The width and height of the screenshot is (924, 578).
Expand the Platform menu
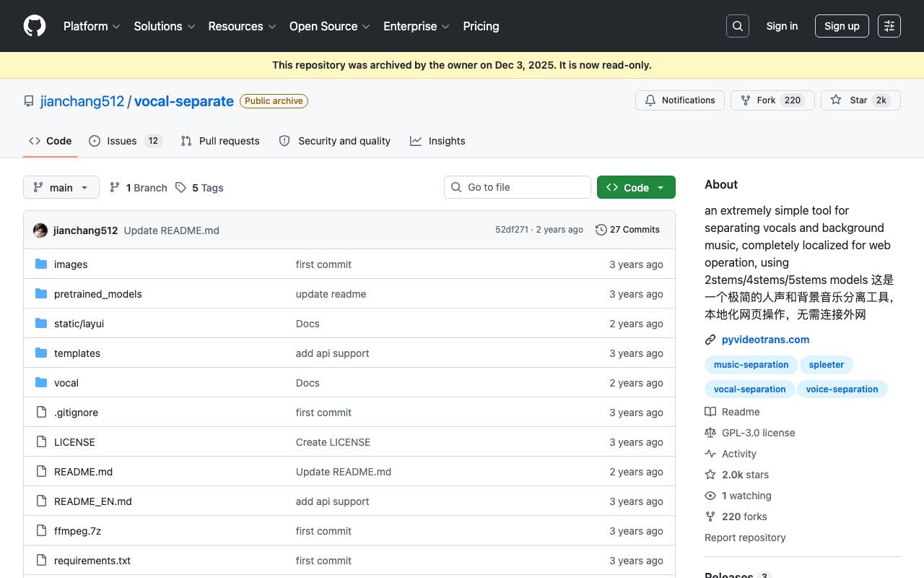point(92,26)
